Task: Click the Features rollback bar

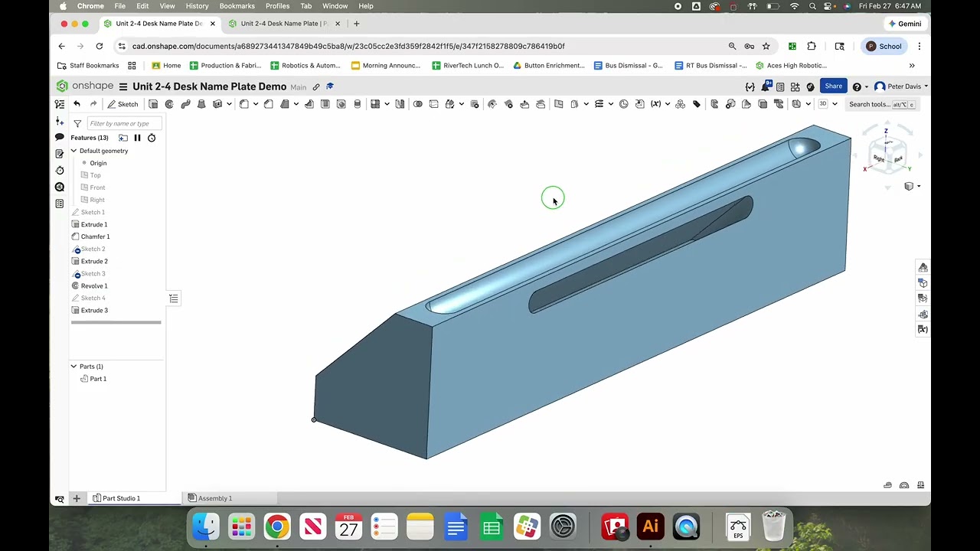Action: (x=116, y=322)
